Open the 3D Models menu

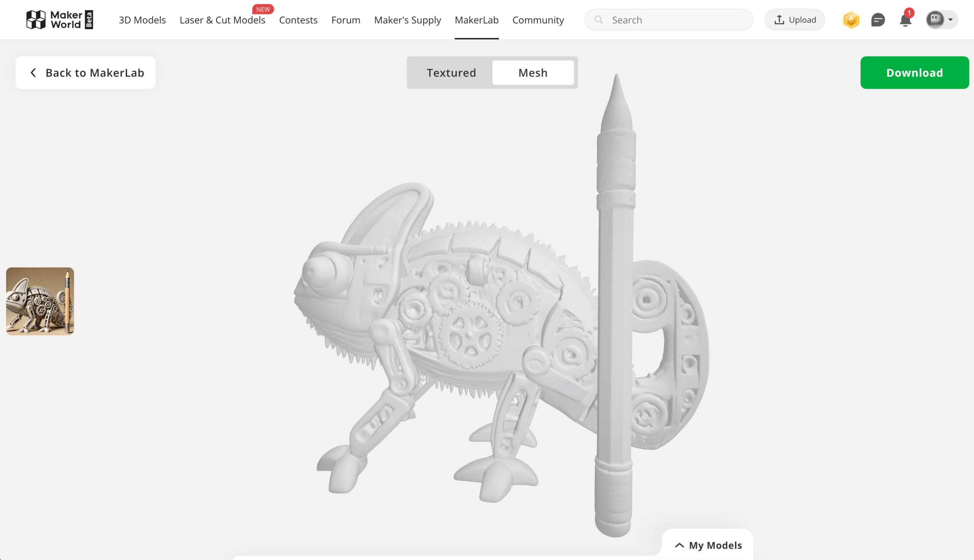click(x=142, y=20)
